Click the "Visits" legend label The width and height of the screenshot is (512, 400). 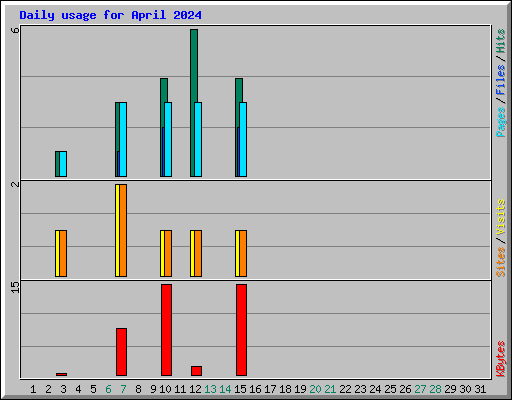500,218
